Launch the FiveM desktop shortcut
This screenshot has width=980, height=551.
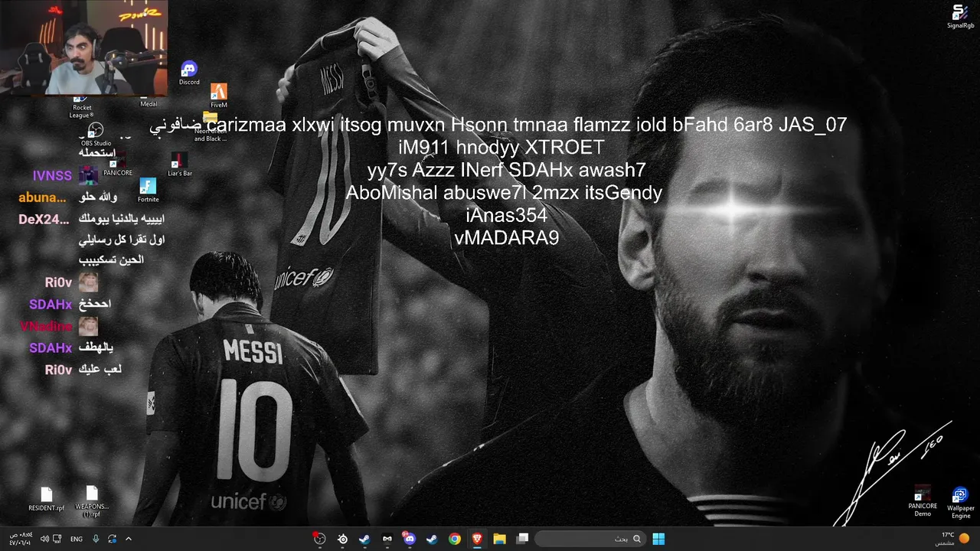click(x=219, y=96)
